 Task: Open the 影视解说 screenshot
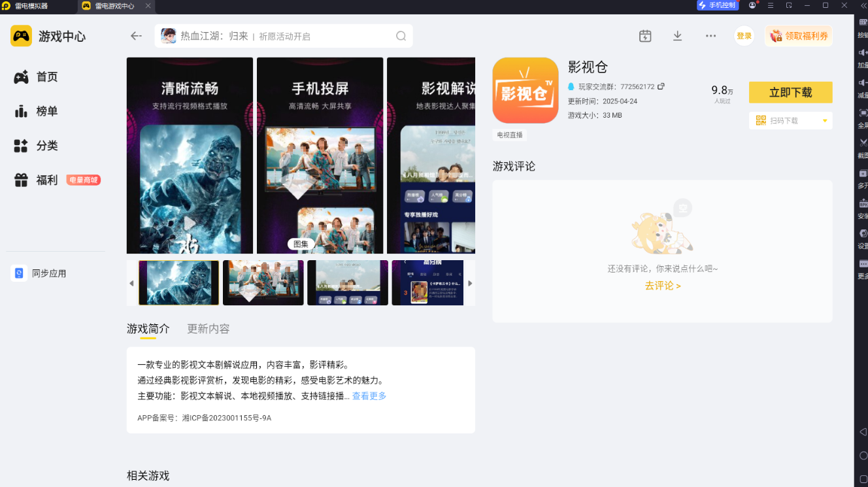click(431, 156)
